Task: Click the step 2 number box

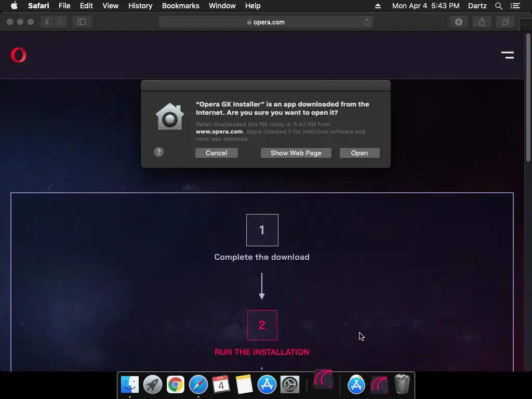Action: [x=262, y=325]
